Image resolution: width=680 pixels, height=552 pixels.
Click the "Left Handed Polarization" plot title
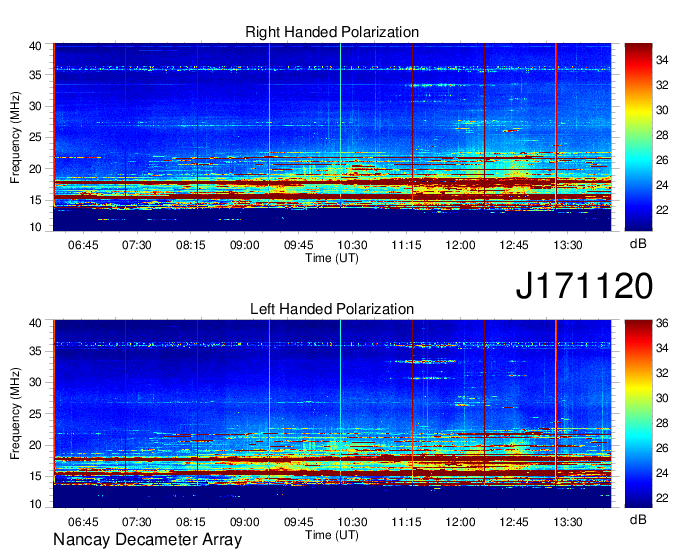pyautogui.click(x=332, y=309)
